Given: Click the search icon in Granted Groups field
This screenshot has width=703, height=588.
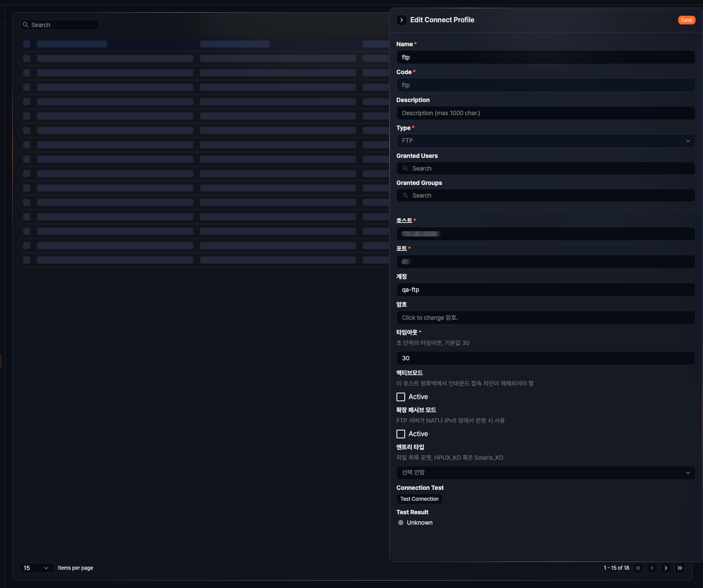Looking at the screenshot, I should [405, 195].
